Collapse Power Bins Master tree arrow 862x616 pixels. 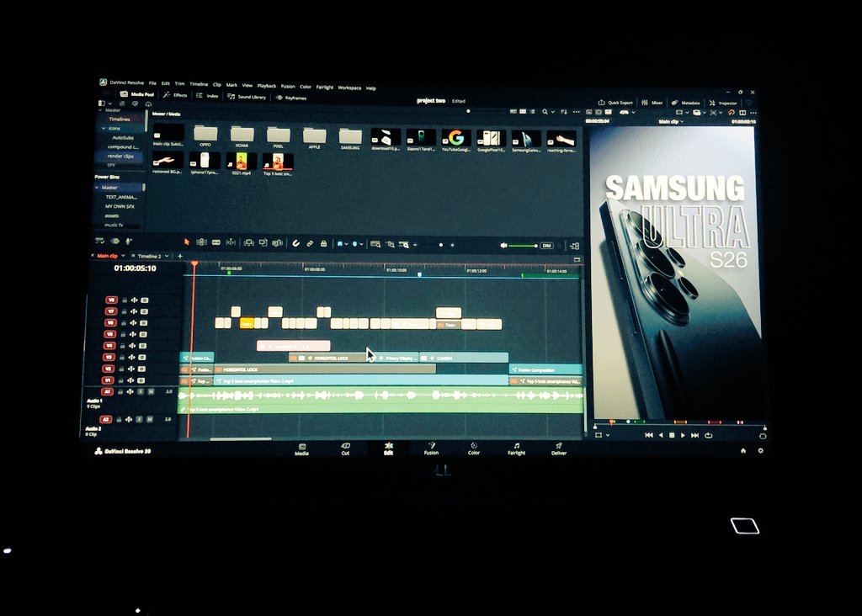click(98, 188)
